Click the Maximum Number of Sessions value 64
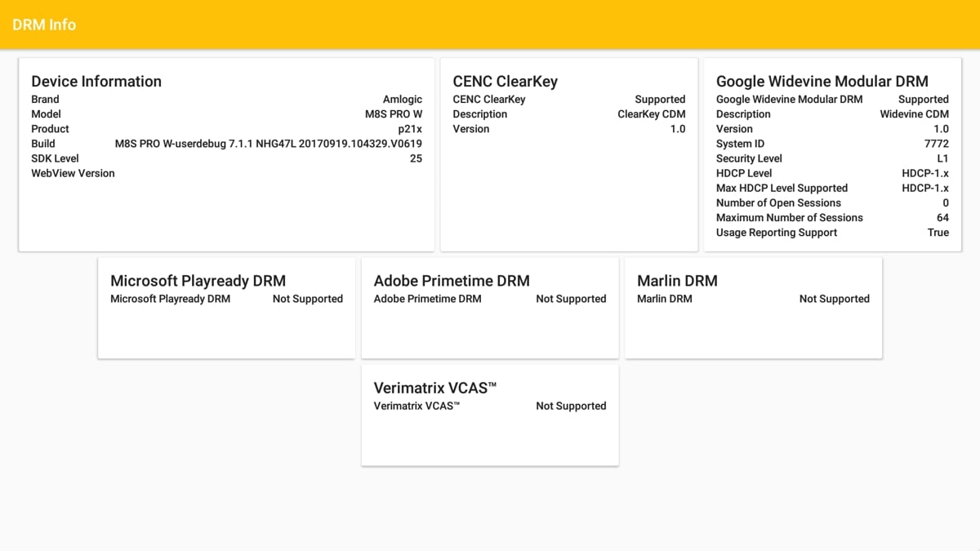 942,217
